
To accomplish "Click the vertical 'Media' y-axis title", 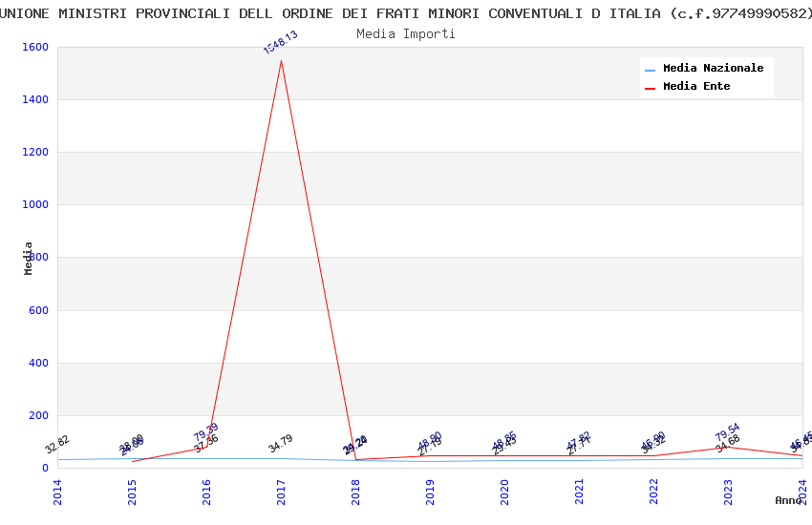I will click(28, 258).
